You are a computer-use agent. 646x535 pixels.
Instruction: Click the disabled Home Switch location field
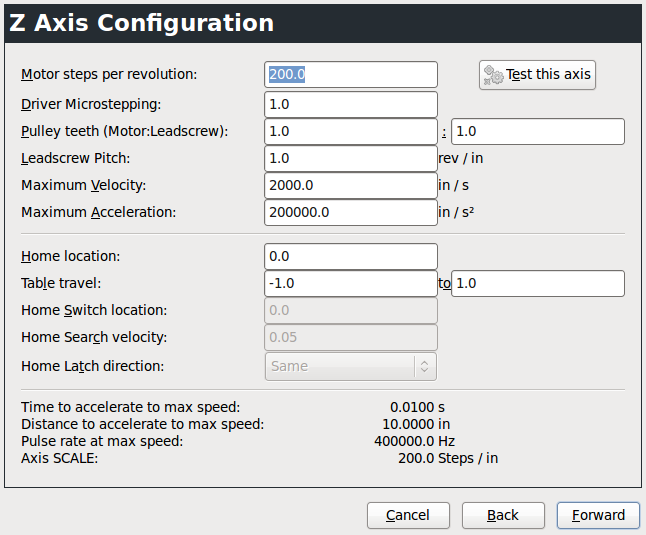pos(351,311)
